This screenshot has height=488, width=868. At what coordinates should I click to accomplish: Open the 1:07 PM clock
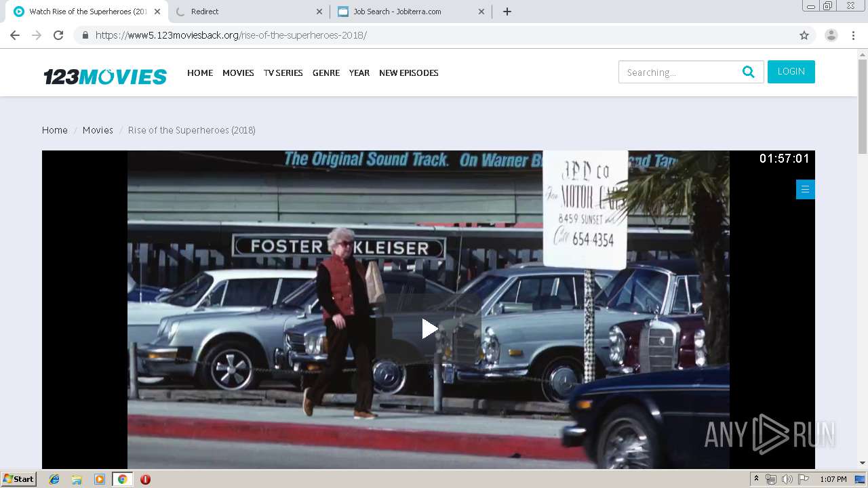pyautogui.click(x=833, y=479)
